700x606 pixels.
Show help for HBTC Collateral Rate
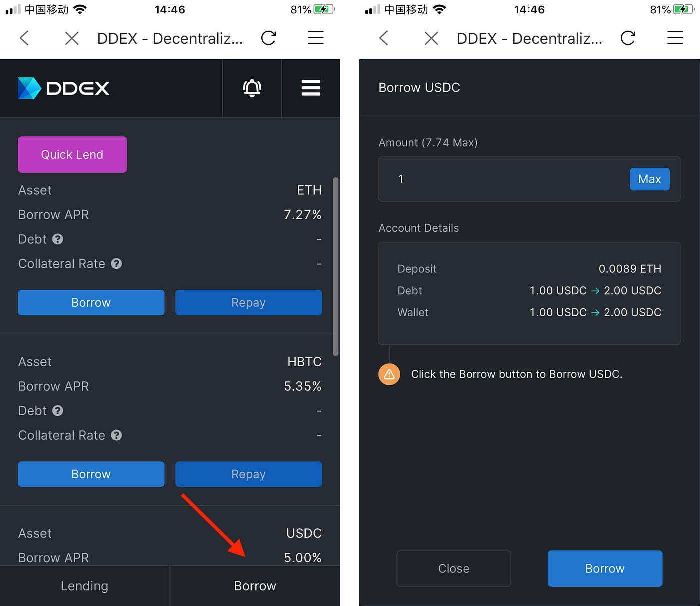(x=116, y=435)
